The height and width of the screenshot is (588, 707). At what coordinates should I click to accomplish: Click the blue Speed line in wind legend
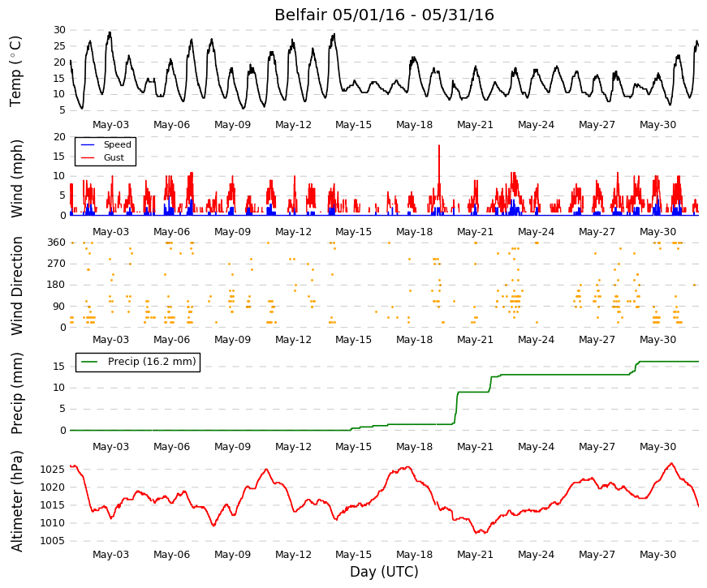click(x=88, y=144)
